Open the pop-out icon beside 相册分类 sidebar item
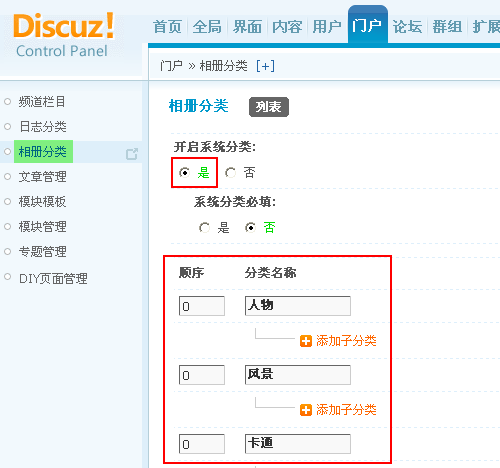This screenshot has height=468, width=500. click(132, 154)
